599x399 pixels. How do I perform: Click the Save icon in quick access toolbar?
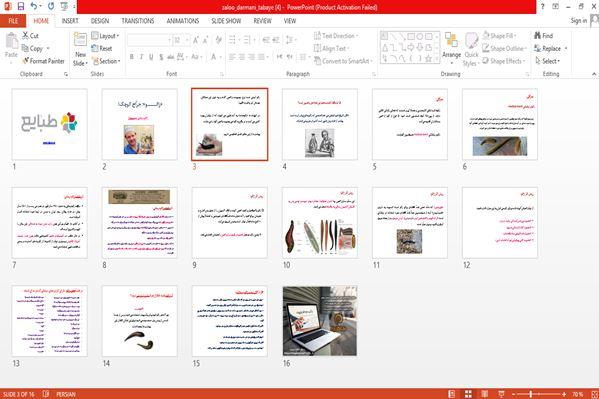point(21,6)
